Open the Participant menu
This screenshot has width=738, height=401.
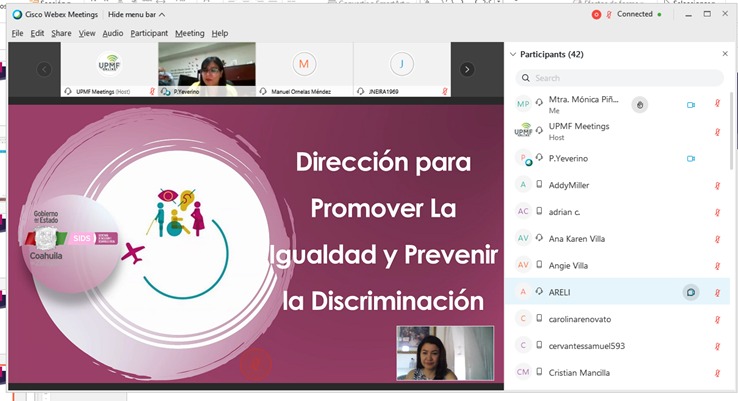point(149,33)
